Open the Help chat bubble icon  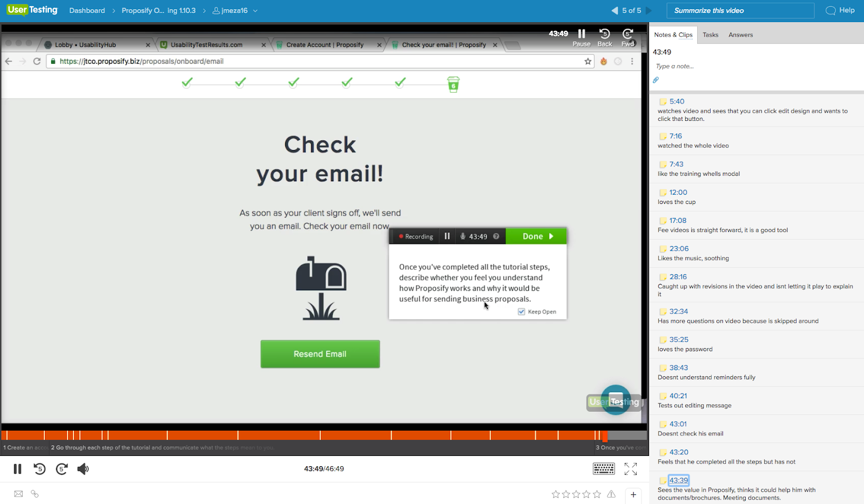pyautogui.click(x=831, y=10)
